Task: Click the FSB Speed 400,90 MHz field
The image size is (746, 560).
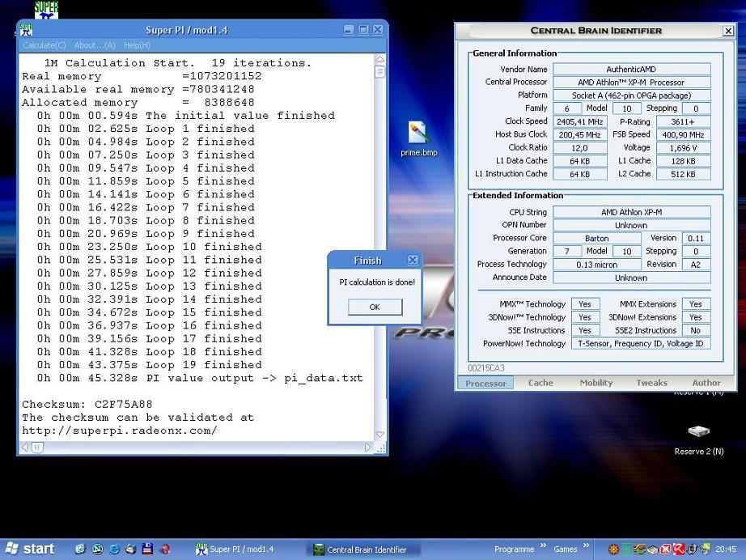Action: (x=683, y=134)
